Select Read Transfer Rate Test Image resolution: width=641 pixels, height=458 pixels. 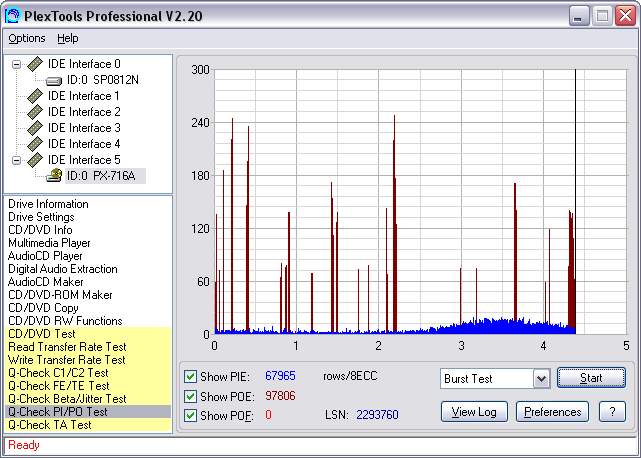(x=88, y=347)
